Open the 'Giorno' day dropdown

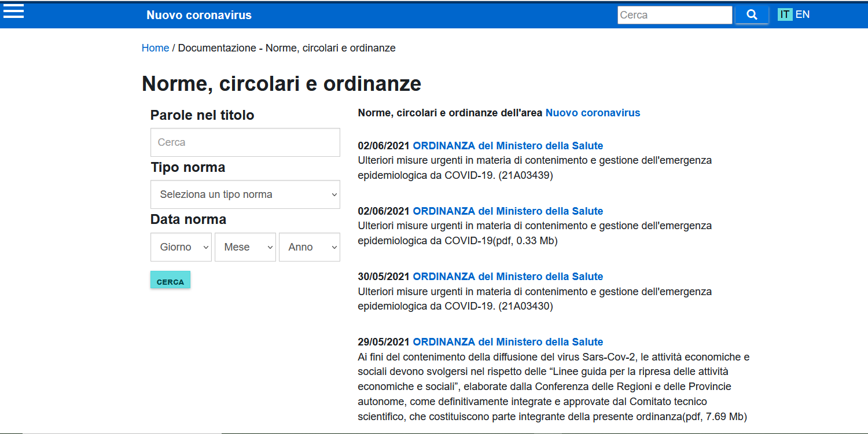click(x=181, y=247)
